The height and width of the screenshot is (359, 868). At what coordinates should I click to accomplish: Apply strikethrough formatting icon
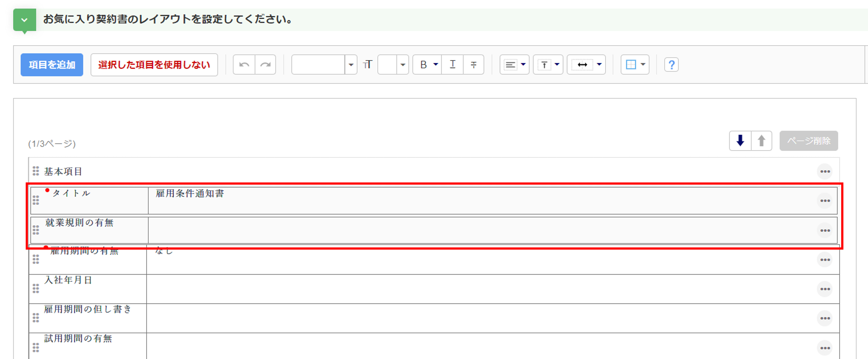click(x=474, y=65)
